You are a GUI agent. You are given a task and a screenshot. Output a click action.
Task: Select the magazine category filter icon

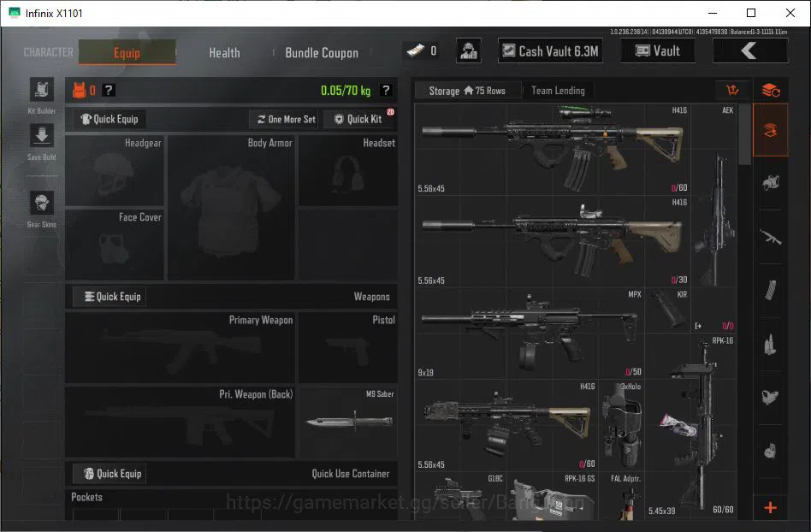pyautogui.click(x=771, y=291)
